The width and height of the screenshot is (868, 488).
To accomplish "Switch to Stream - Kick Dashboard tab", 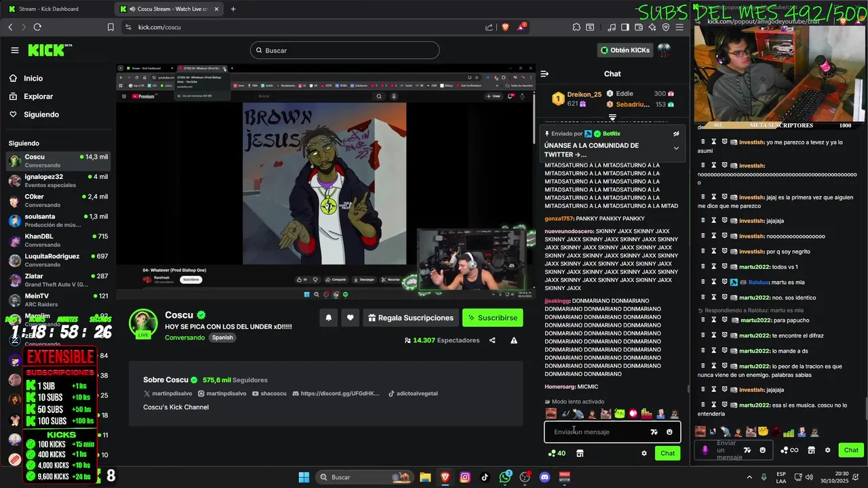I will point(57,9).
